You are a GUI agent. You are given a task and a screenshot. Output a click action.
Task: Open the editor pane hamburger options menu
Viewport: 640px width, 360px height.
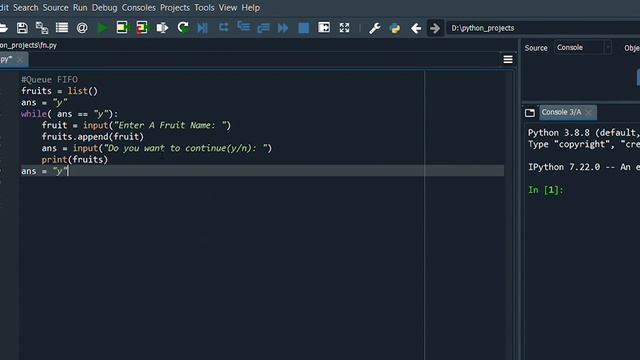pyautogui.click(x=508, y=60)
